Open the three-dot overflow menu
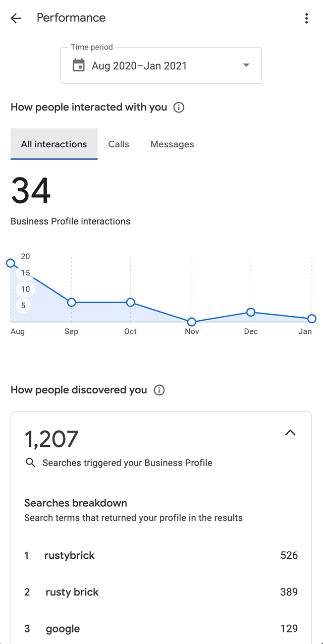 pos(306,19)
